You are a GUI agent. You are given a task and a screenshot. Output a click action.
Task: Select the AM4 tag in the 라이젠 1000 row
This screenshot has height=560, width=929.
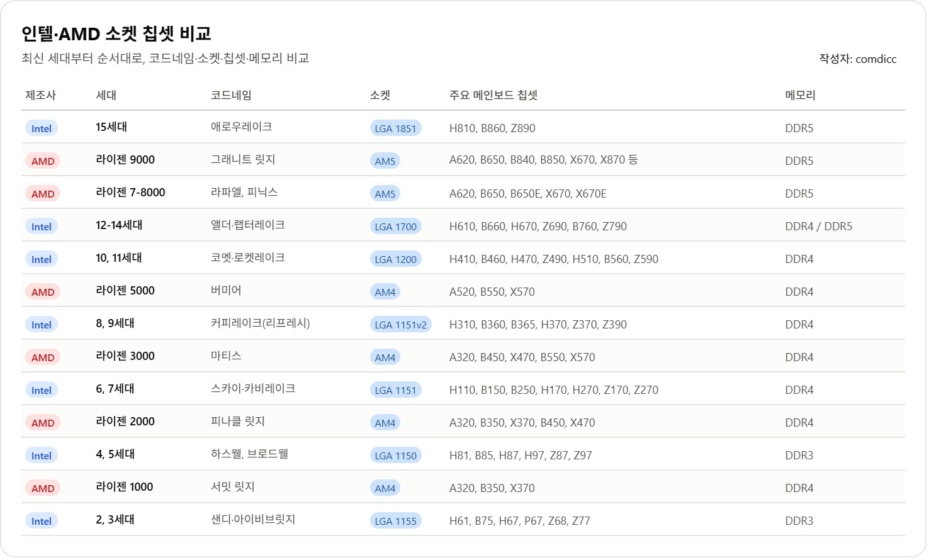point(385,488)
